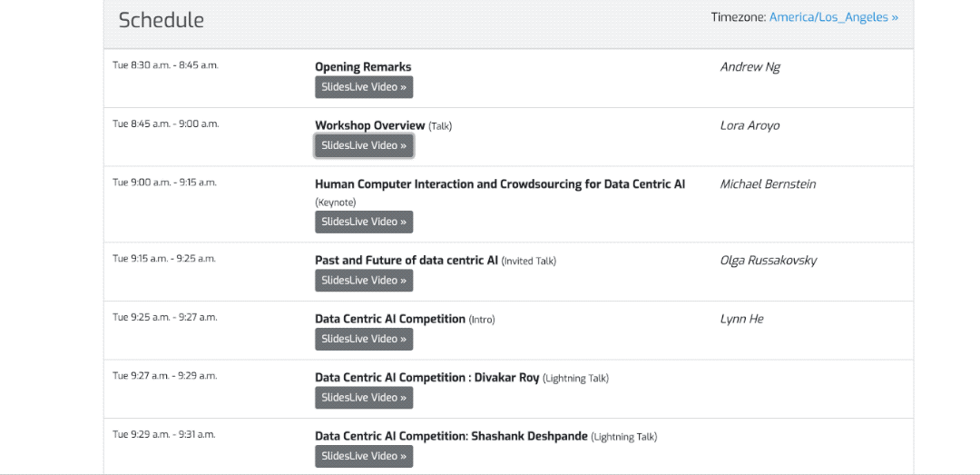Open SlidesLive Video for Workshop Overview
980x475 pixels.
(x=364, y=145)
